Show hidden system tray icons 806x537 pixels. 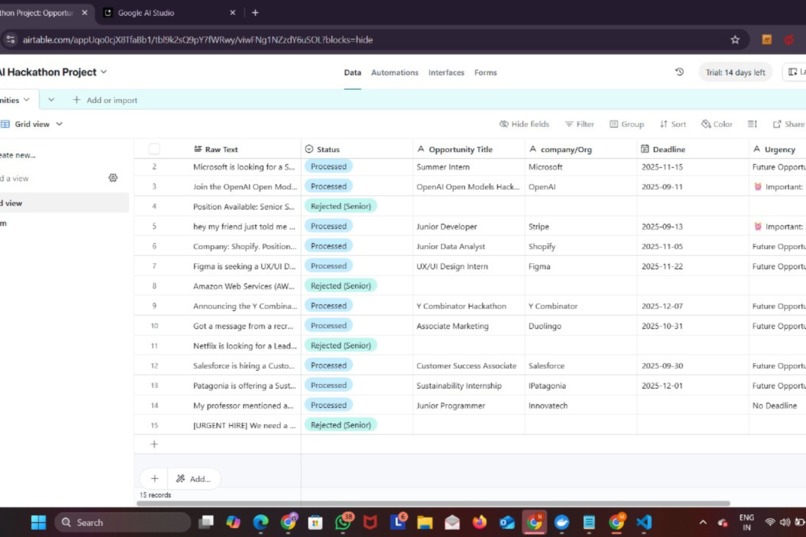tap(703, 523)
